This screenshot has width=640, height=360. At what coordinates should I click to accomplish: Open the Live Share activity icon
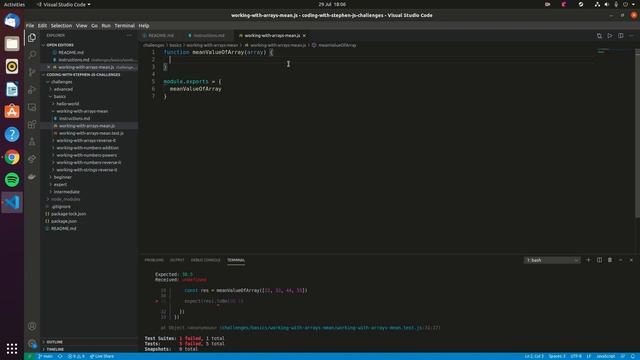tap(32, 159)
